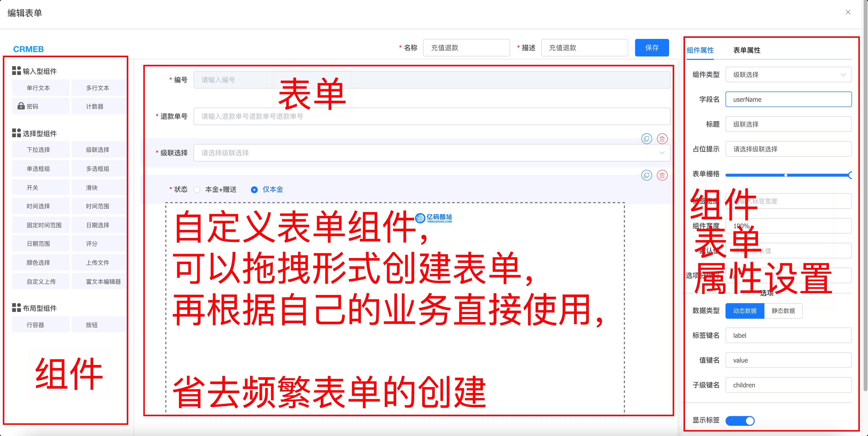
Task: Edit the 标签键名 label field
Action: [x=788, y=336]
